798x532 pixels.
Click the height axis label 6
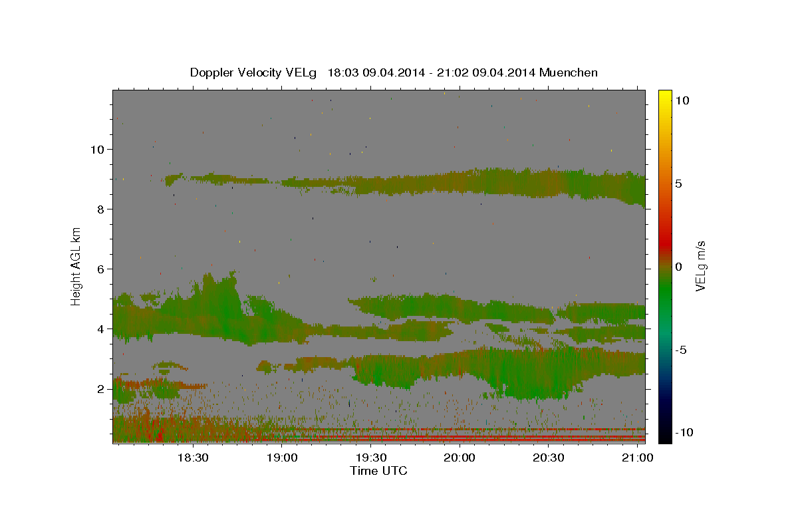[101, 269]
